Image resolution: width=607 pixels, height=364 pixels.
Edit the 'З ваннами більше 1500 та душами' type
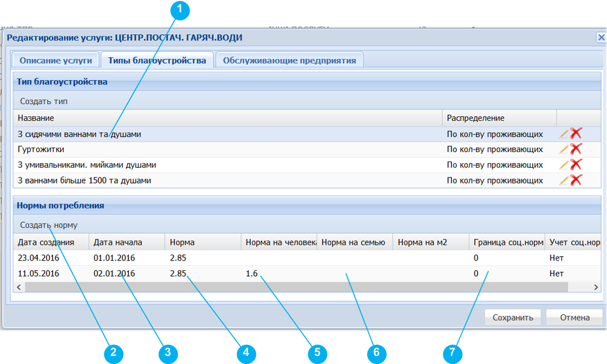[564, 180]
